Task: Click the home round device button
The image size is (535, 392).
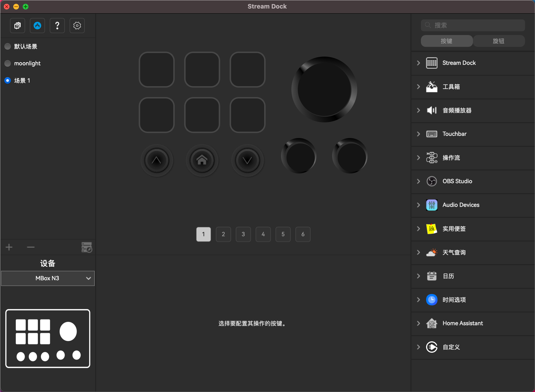Action: tap(202, 160)
